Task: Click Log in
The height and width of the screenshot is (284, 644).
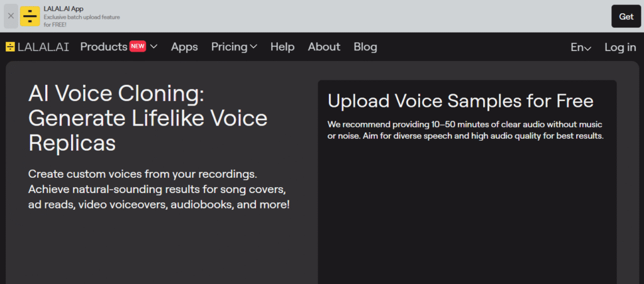Action: [620, 47]
